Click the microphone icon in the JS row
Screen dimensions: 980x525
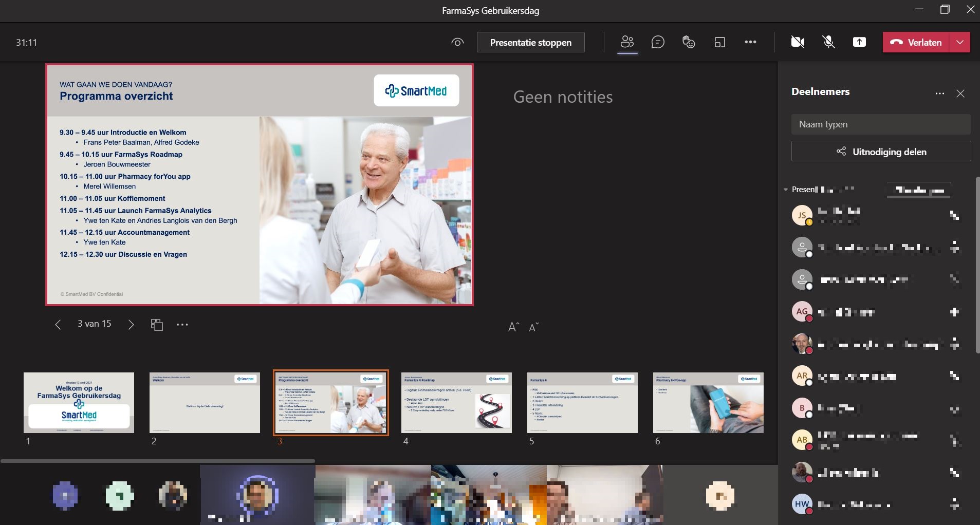[x=954, y=215]
